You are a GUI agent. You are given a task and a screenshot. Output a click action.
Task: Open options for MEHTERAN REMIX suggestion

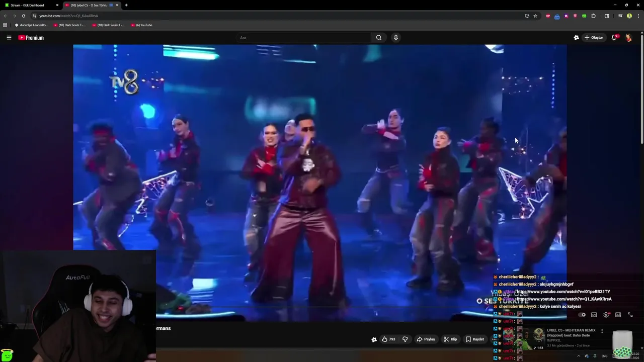[602, 331]
